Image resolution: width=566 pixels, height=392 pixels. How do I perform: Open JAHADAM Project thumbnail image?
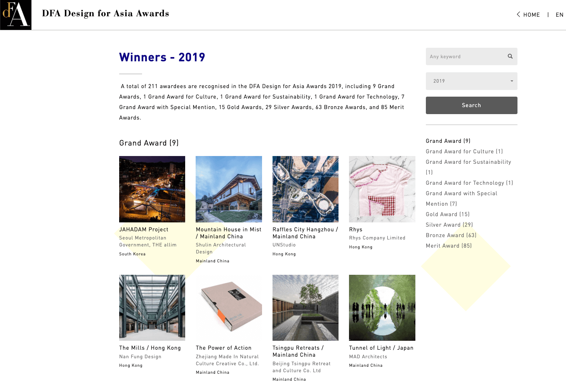coord(152,189)
